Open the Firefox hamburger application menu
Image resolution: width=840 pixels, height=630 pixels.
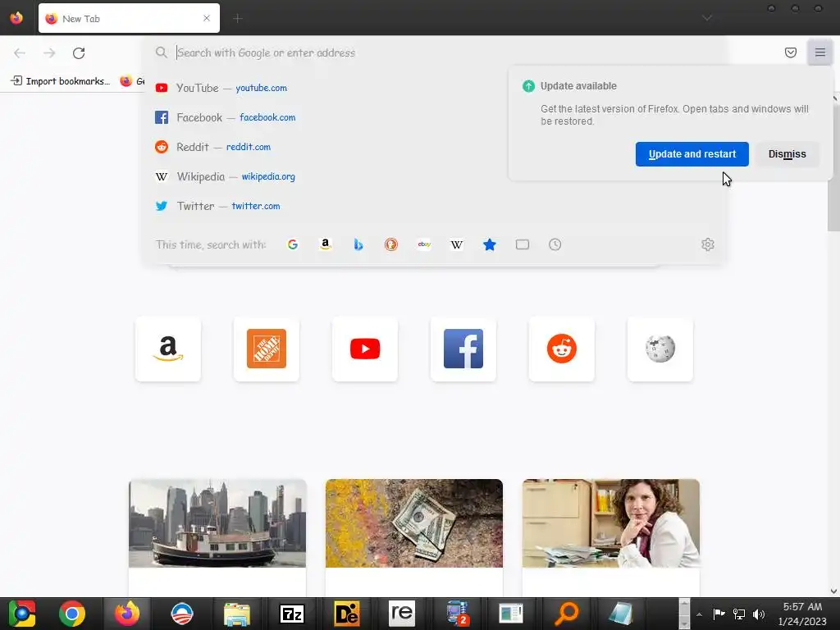tap(819, 52)
